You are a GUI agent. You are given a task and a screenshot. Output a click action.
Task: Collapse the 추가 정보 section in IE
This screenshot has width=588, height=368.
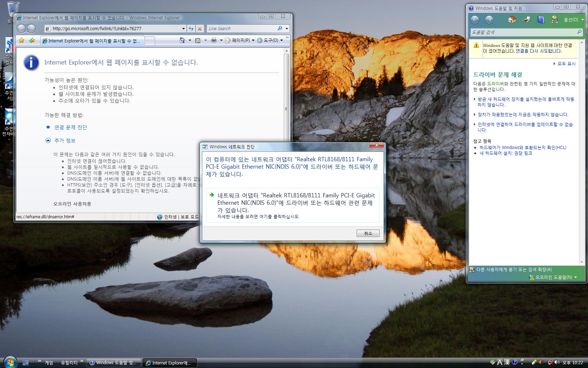[61, 141]
